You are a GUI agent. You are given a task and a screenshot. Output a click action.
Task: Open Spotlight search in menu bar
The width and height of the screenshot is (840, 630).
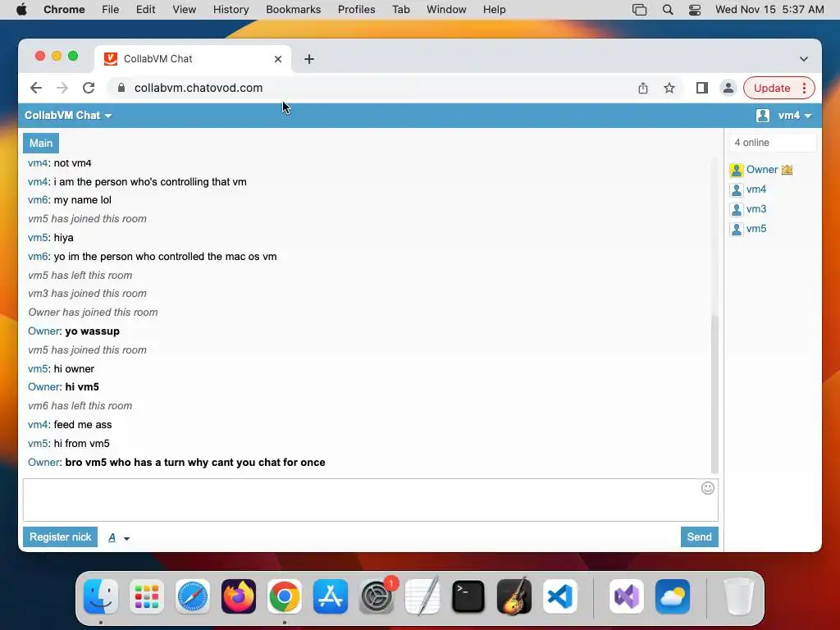(x=668, y=10)
